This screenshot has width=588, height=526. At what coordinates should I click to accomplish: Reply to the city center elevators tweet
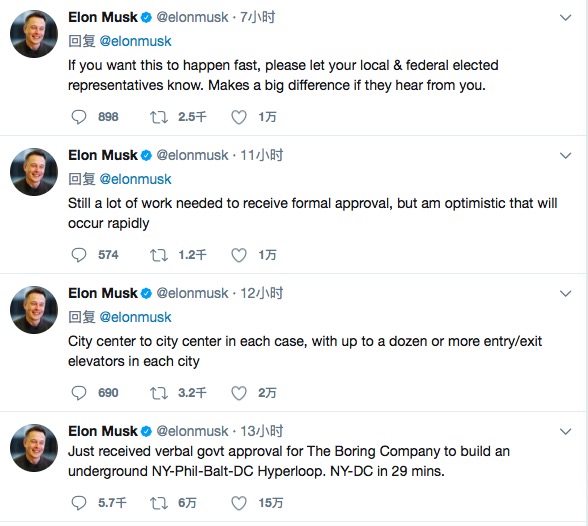[79, 393]
